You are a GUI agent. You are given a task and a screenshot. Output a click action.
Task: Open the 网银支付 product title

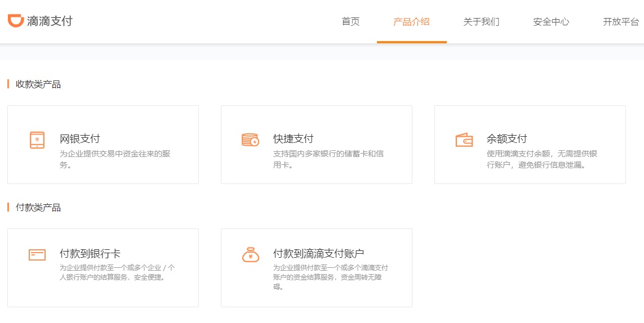pyautogui.click(x=79, y=139)
